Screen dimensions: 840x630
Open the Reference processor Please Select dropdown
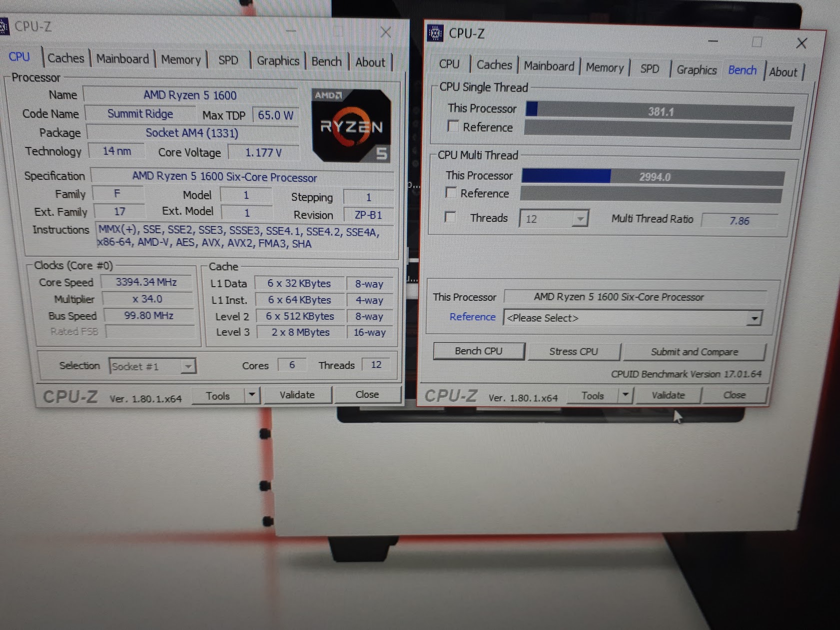click(x=632, y=318)
